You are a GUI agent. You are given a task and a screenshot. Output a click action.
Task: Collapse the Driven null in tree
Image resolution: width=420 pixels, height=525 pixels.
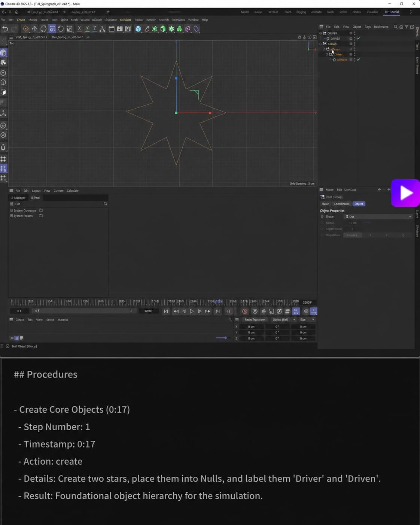327,54
